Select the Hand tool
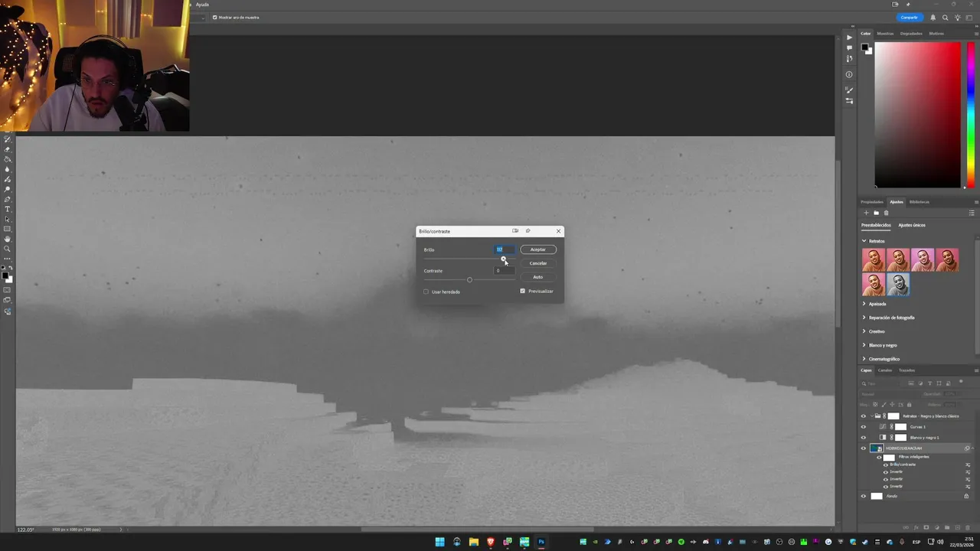The width and height of the screenshot is (980, 551). tap(8, 239)
